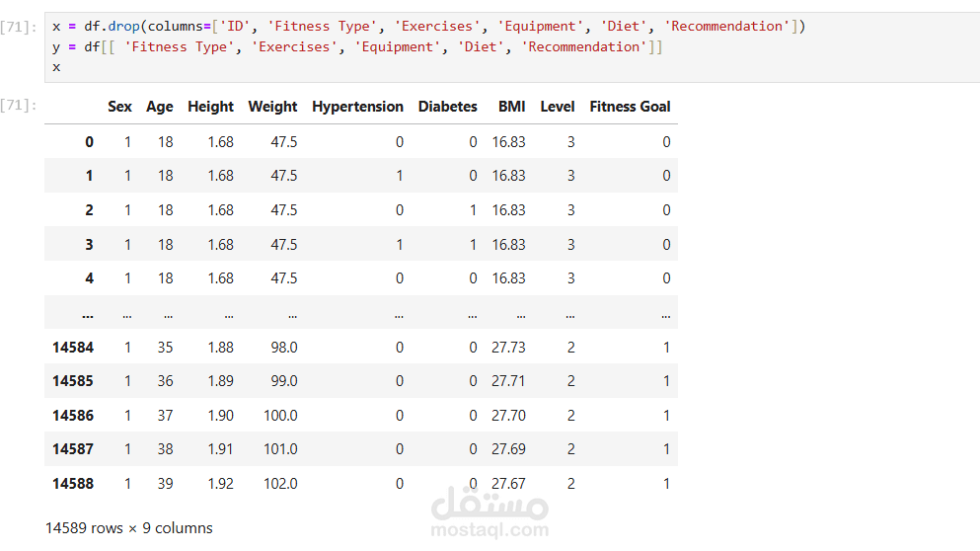Image resolution: width=980 pixels, height=551 pixels.
Task: Click the Diabetes column header
Action: coord(447,107)
